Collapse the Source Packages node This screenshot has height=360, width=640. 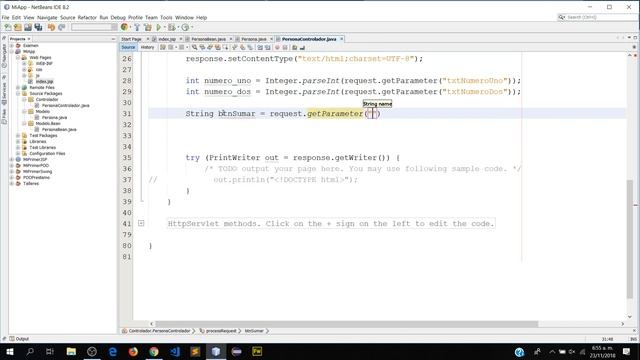(x=18, y=93)
